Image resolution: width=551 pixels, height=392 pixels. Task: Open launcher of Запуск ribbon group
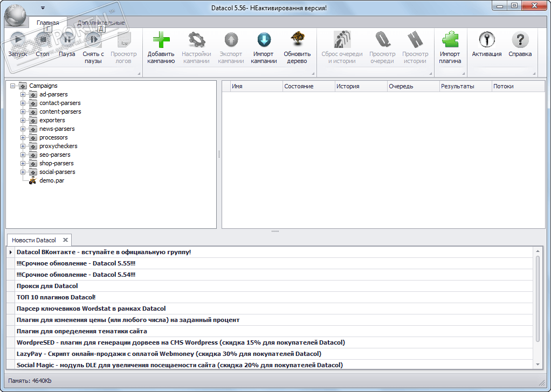[139, 74]
